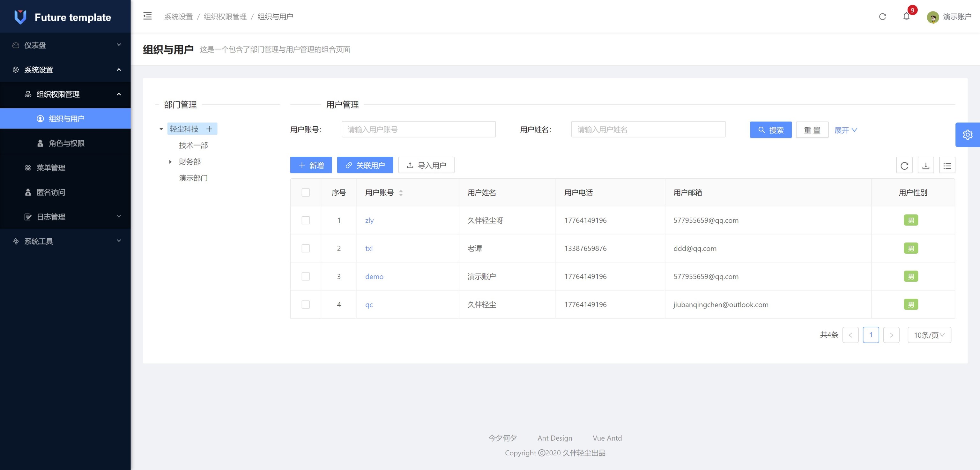Click 组织权限管理 breadcrumb link

click(225, 17)
